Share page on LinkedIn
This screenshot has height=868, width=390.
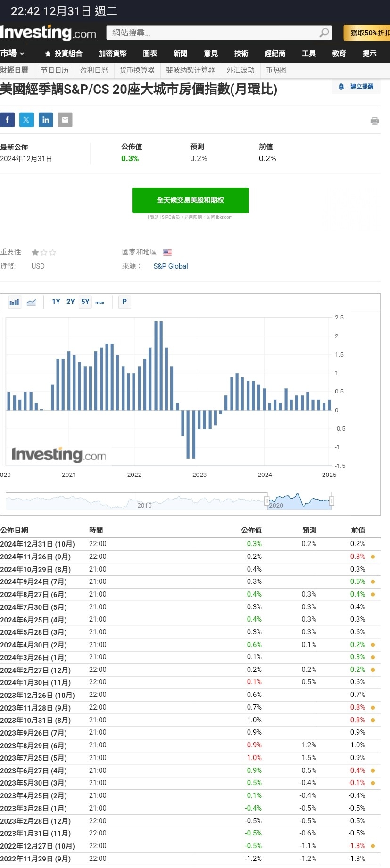point(46,120)
